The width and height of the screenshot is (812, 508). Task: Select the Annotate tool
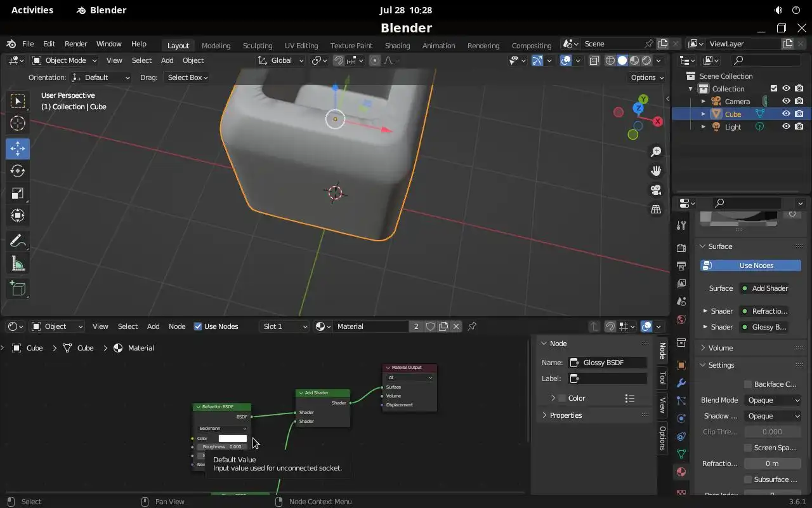pyautogui.click(x=18, y=241)
